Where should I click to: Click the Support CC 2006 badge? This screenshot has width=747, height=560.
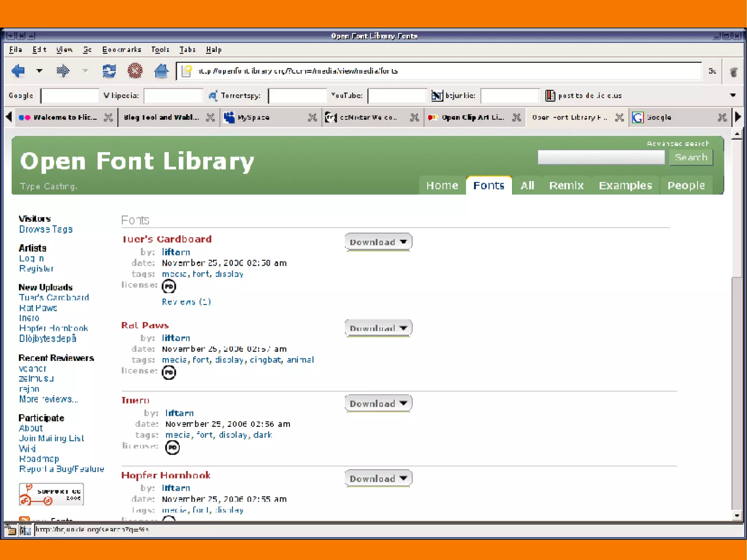click(51, 494)
